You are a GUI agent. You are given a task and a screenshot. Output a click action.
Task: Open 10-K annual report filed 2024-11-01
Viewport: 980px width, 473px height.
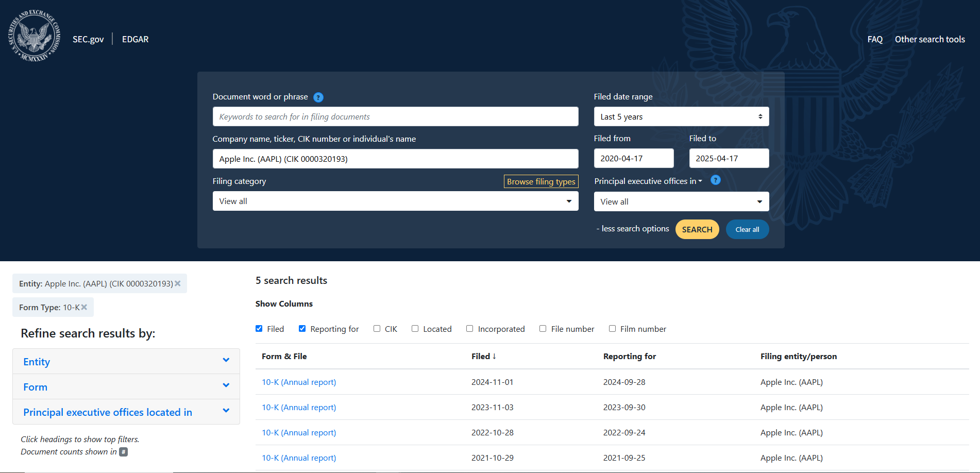point(299,382)
